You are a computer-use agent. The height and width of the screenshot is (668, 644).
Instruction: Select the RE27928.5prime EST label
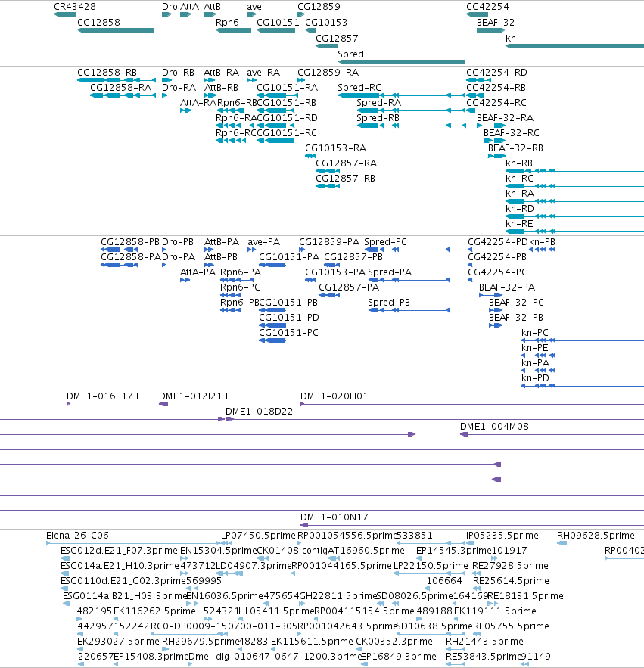[x=510, y=566]
